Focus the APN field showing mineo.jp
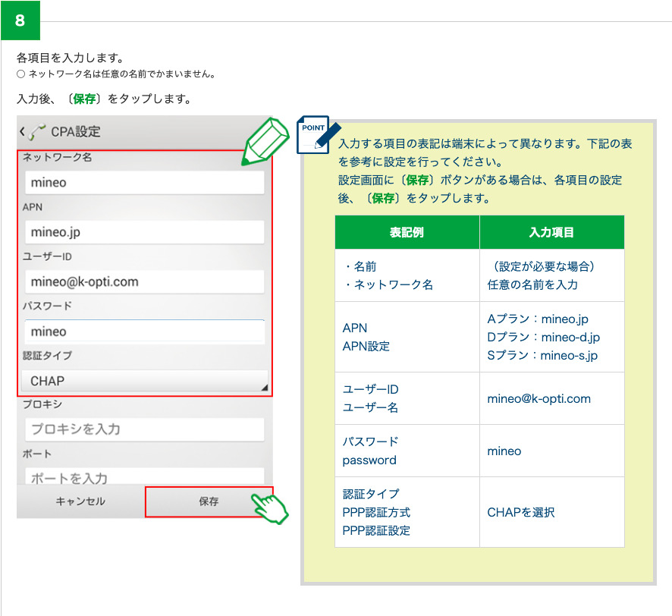This screenshot has height=616, width=672. (144, 232)
